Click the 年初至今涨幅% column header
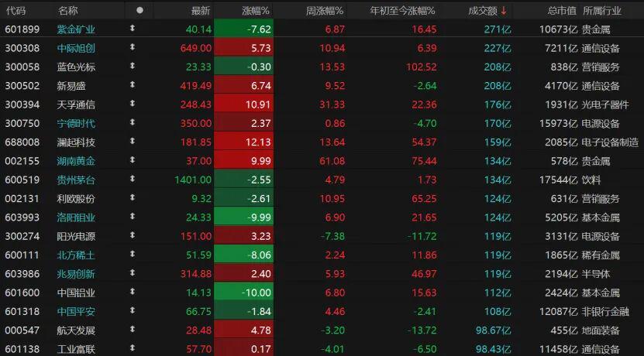The width and height of the screenshot is (644, 356). (x=402, y=10)
